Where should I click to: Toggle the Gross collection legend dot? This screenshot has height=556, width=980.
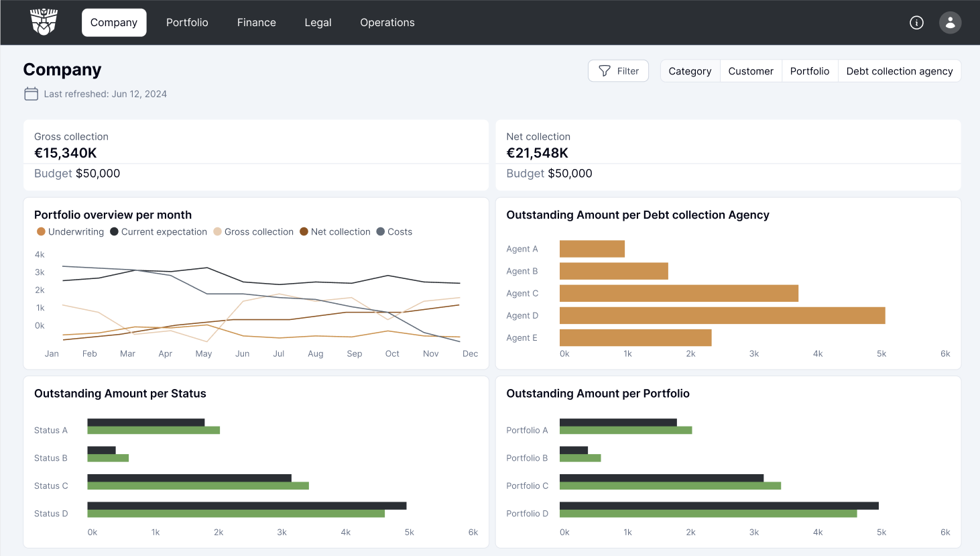(217, 231)
